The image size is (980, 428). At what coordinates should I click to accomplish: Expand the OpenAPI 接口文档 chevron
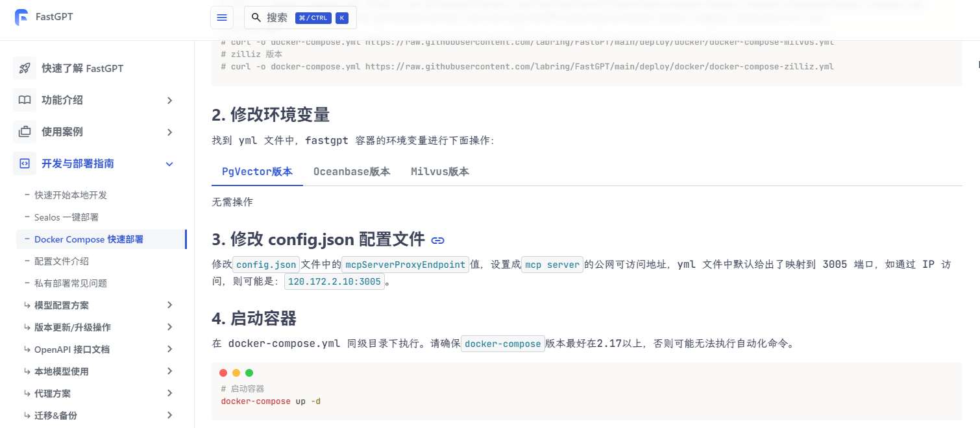[169, 349]
